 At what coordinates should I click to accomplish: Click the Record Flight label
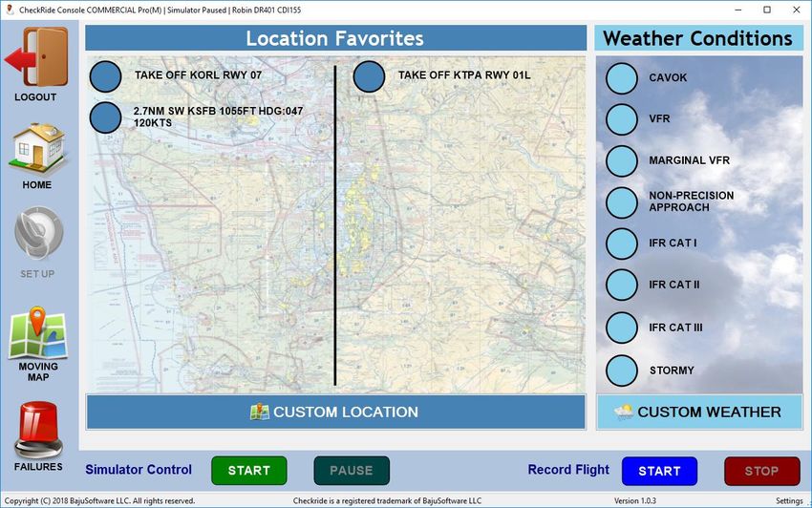[568, 470]
